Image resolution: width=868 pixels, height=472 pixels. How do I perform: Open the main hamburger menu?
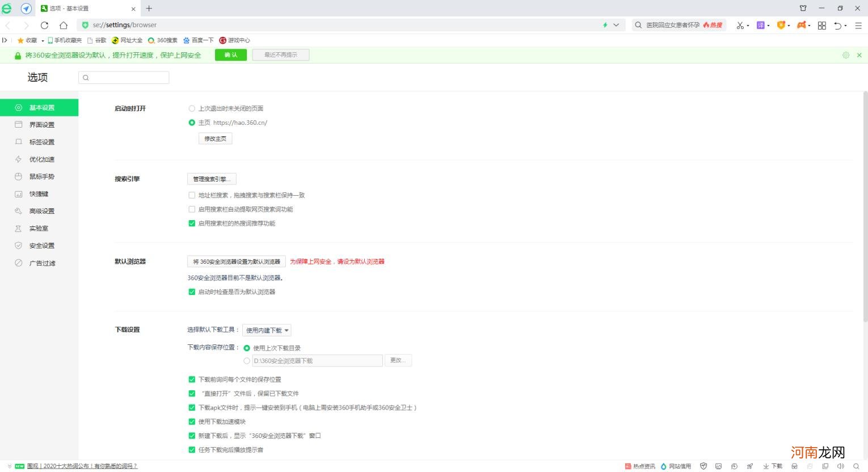pos(858,26)
